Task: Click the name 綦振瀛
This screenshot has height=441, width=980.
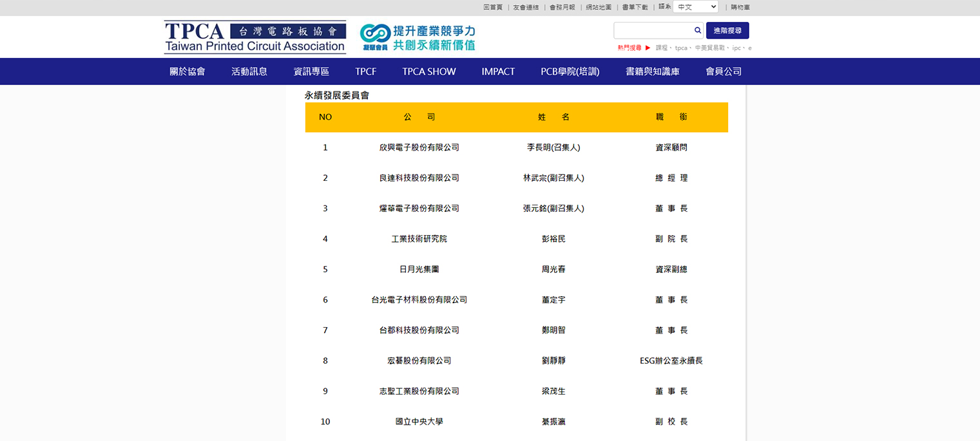Action: 554,422
